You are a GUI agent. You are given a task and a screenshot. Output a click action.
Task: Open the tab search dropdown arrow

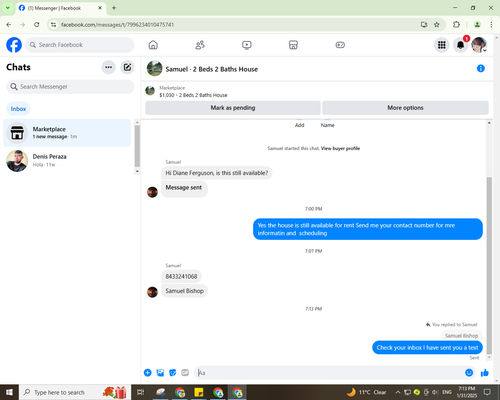8,8
